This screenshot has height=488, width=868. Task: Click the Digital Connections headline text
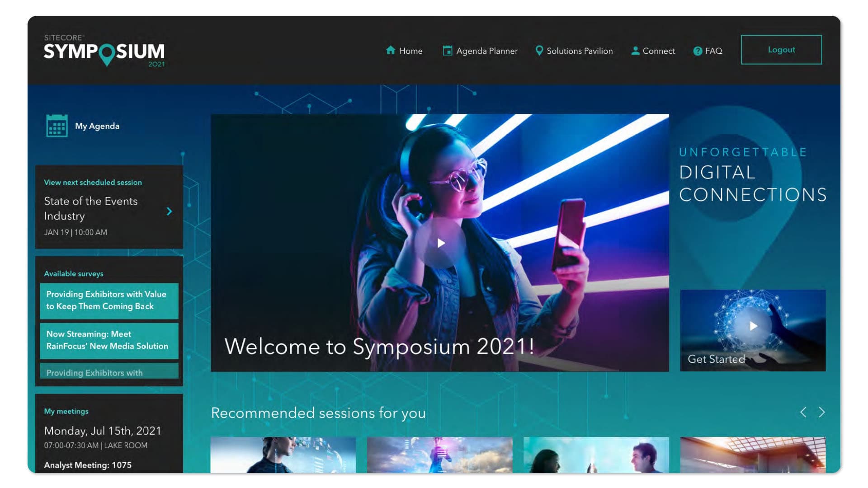tap(753, 183)
